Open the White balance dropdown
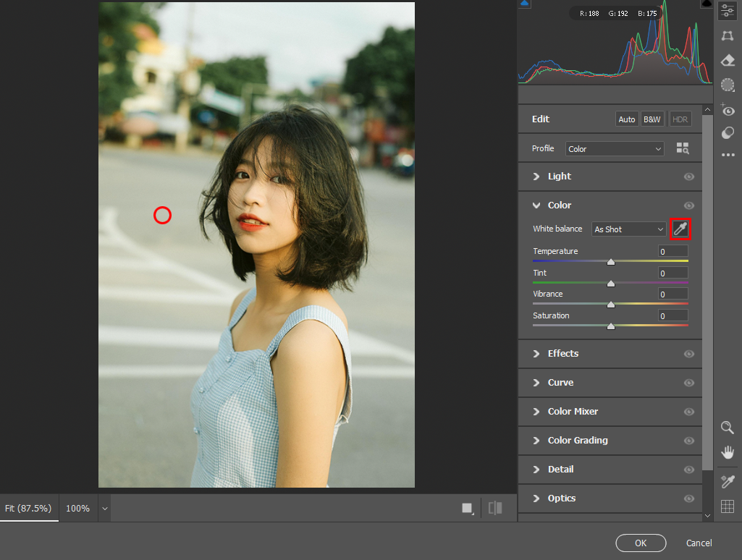This screenshot has width=742, height=560. click(628, 229)
